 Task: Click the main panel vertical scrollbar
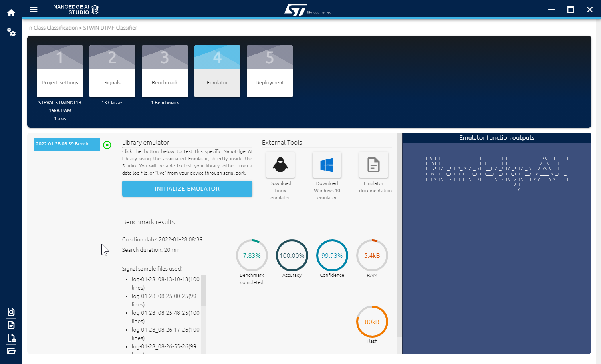coord(399,234)
